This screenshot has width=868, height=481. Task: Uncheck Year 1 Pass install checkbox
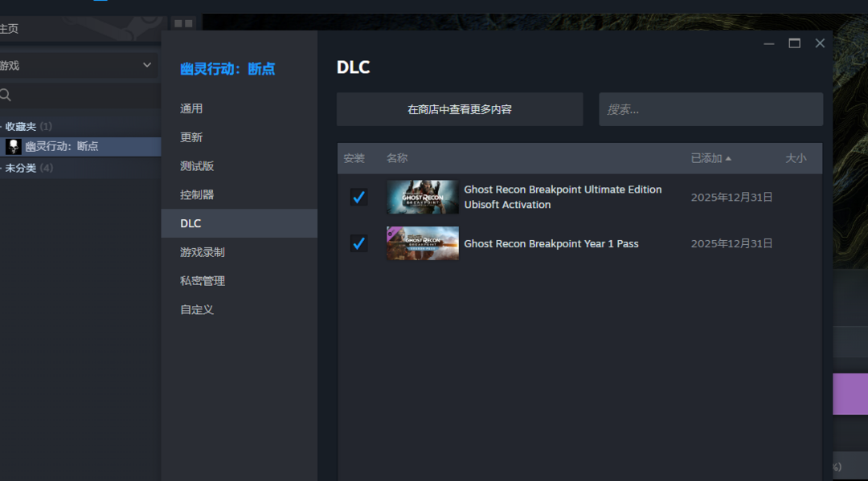[x=358, y=243]
